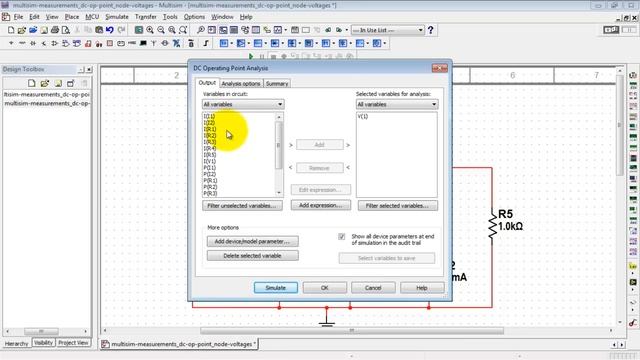
Task: Select P(R3) in variables list
Action: coord(210,193)
